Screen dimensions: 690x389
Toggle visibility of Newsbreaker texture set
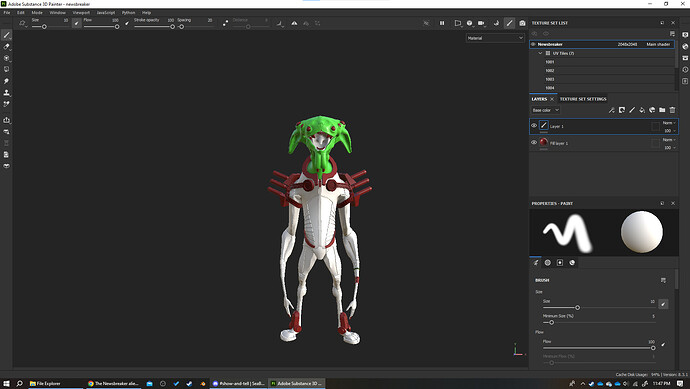[533, 44]
